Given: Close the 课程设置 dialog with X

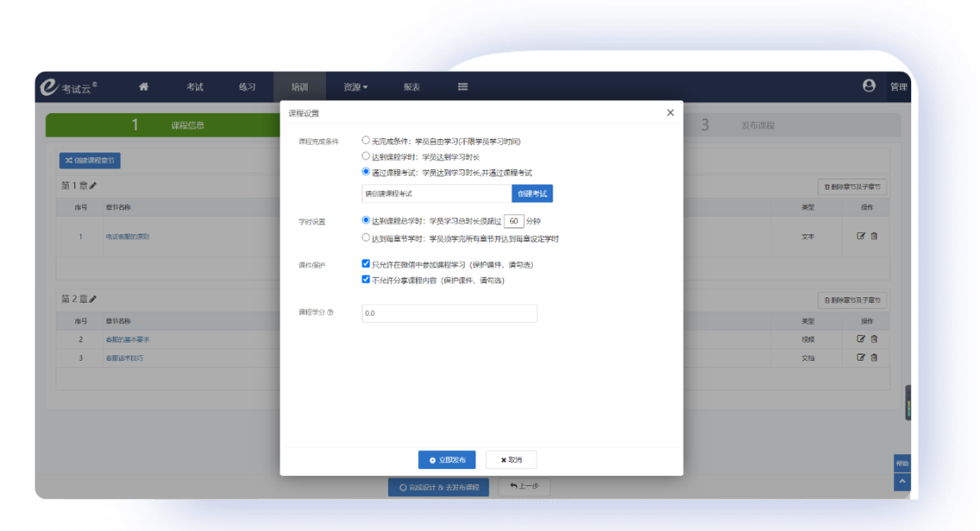Looking at the screenshot, I should click(x=670, y=113).
